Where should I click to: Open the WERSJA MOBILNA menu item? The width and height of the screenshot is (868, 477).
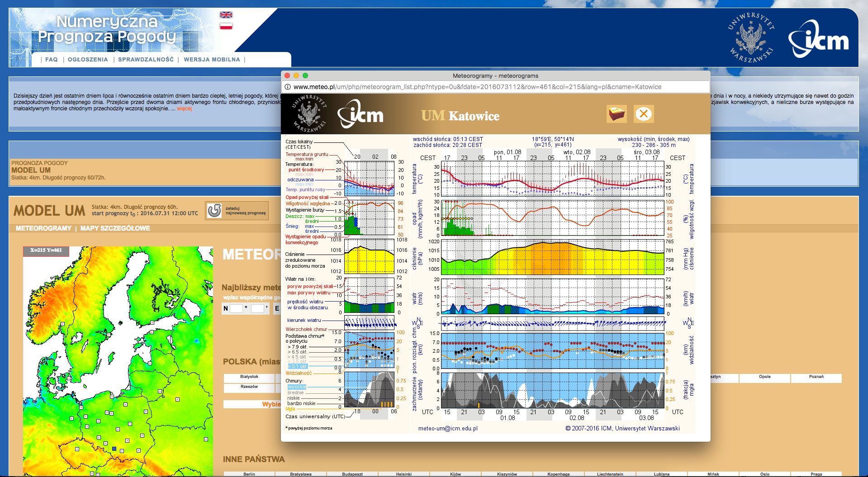coord(212,59)
